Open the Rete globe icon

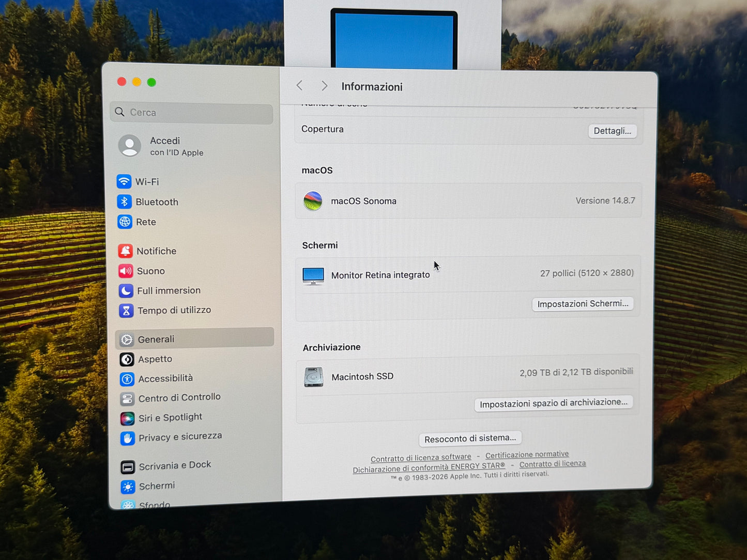[x=125, y=222]
